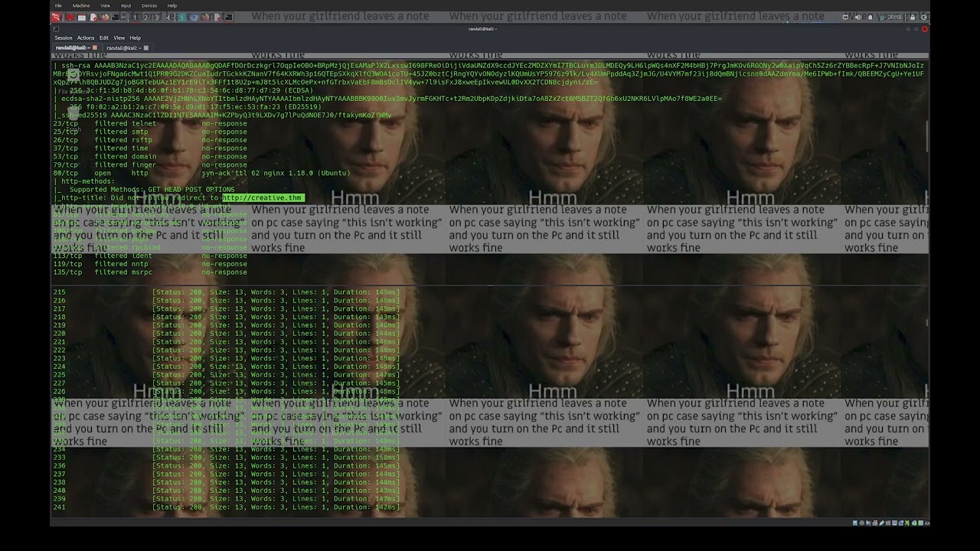Click result row 215 in ffuf output

pyautogui.click(x=227, y=292)
